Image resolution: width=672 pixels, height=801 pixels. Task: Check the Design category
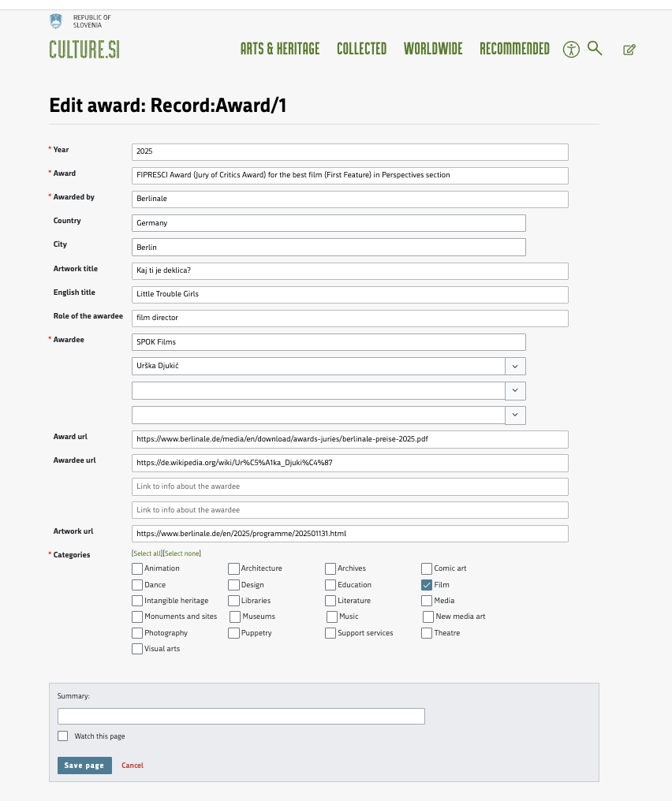coord(233,585)
